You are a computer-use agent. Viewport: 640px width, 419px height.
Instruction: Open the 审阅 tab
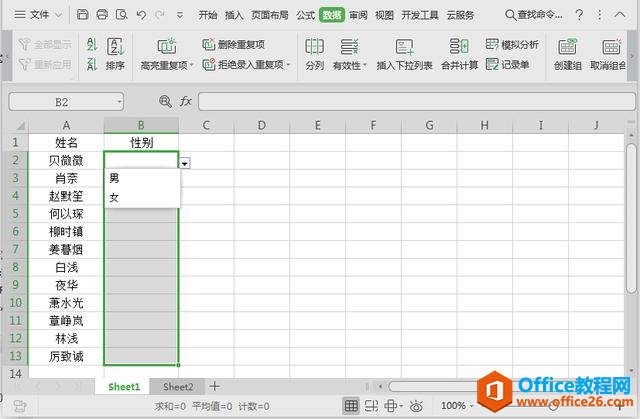[x=358, y=15]
